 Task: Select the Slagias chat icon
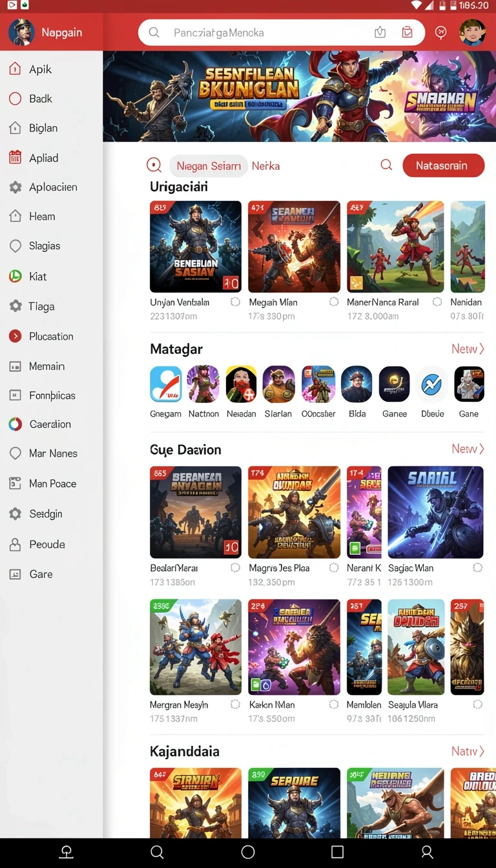[15, 246]
